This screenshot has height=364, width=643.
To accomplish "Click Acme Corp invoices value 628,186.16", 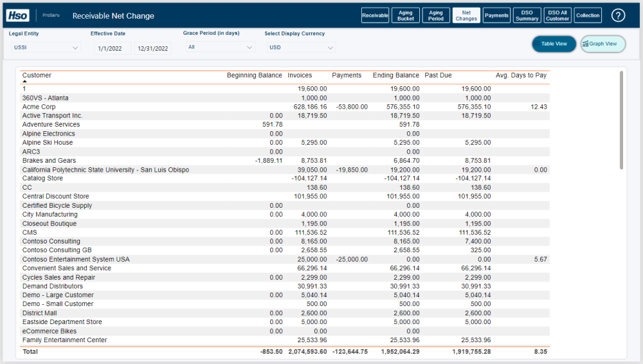I will 310,107.
